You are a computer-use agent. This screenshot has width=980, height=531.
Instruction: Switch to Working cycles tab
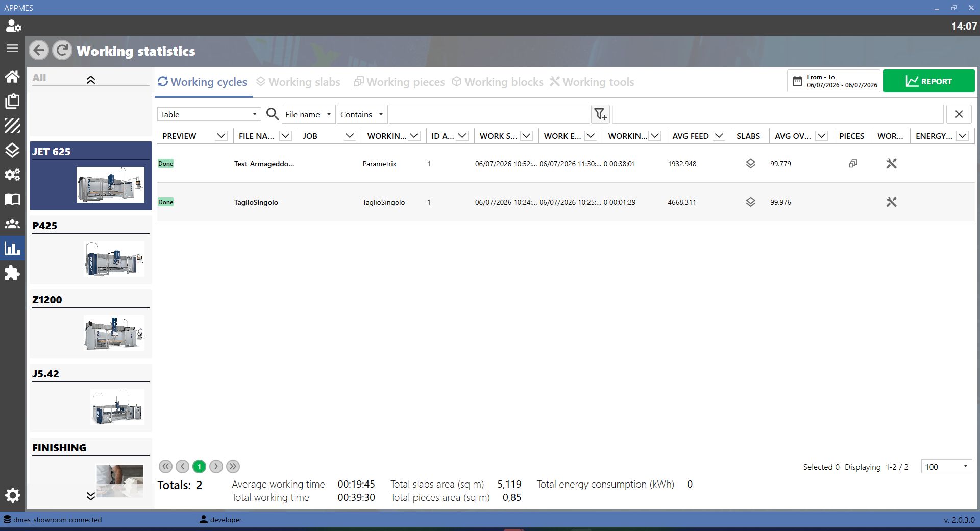(x=203, y=82)
